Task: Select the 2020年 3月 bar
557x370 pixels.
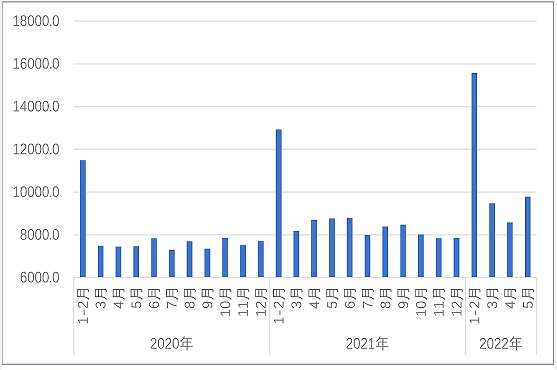Action: [x=101, y=261]
